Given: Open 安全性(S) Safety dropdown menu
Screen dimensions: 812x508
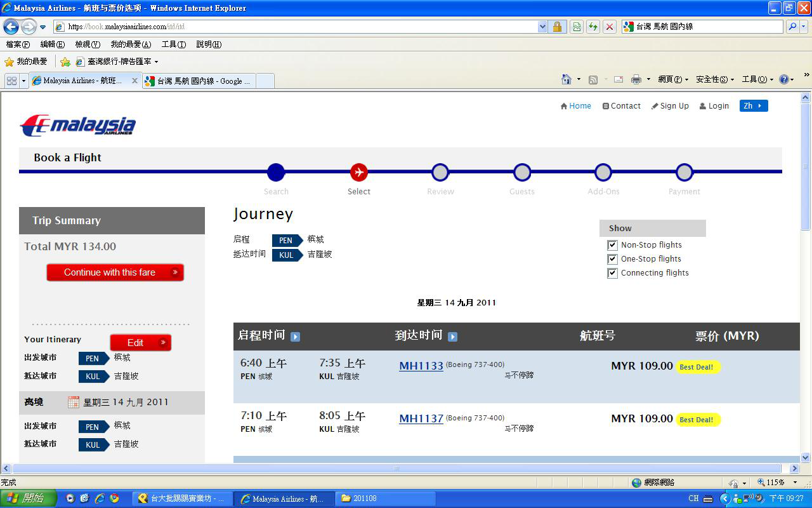Looking at the screenshot, I should tap(714, 79).
